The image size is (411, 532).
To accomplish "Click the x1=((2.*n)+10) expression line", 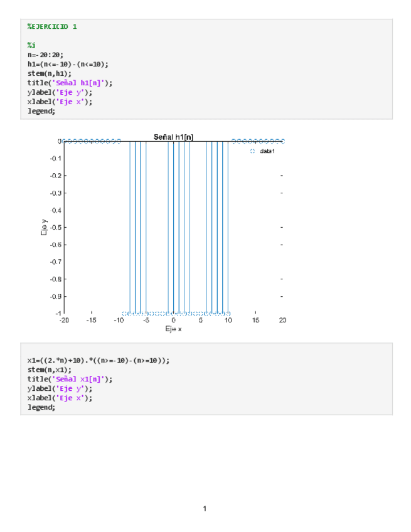I will (98, 361).
